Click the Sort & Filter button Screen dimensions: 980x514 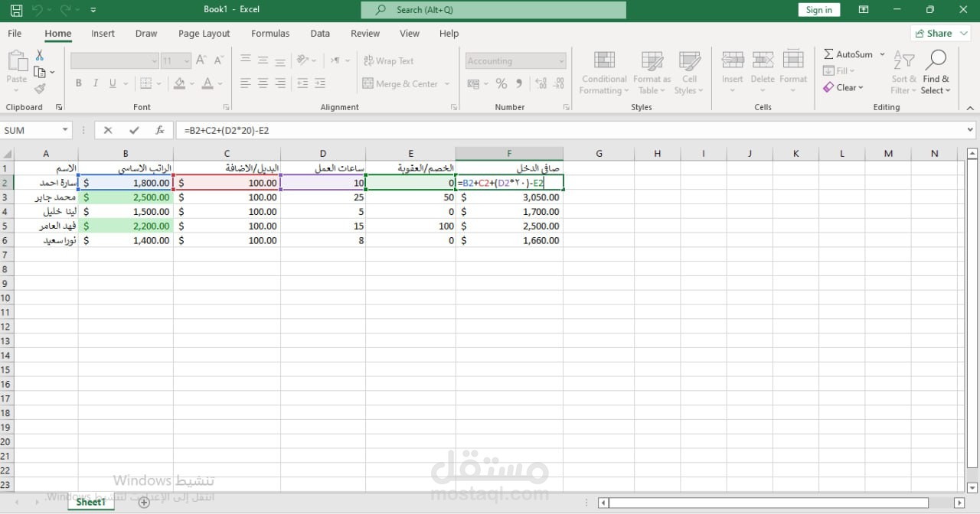(903, 73)
